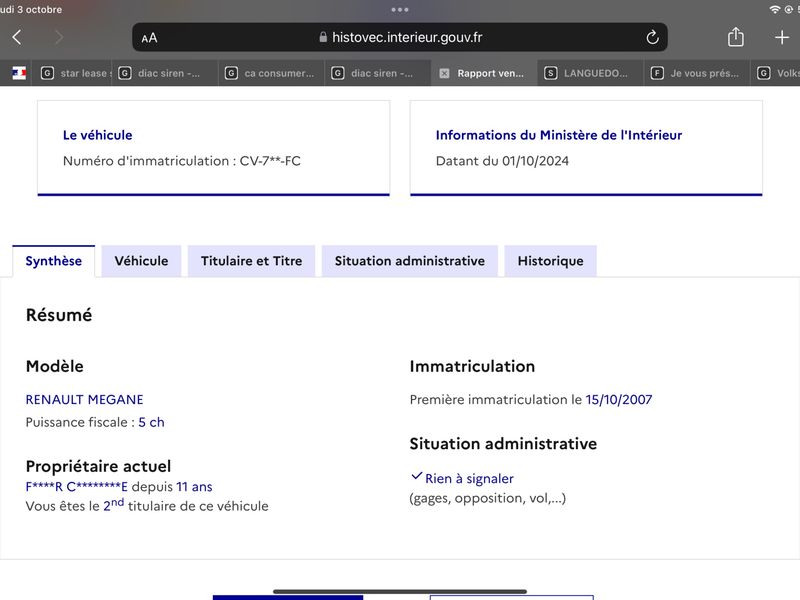800x600 pixels.
Task: Click the Résumé heading
Action: 59,315
